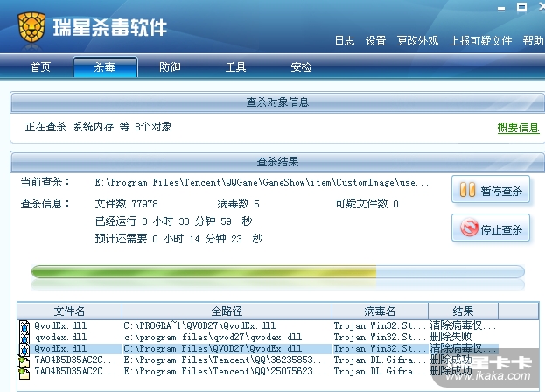Select path E:\Program Files\Tencent\QQ\36235853
This screenshot has width=545, height=392.
(225, 360)
